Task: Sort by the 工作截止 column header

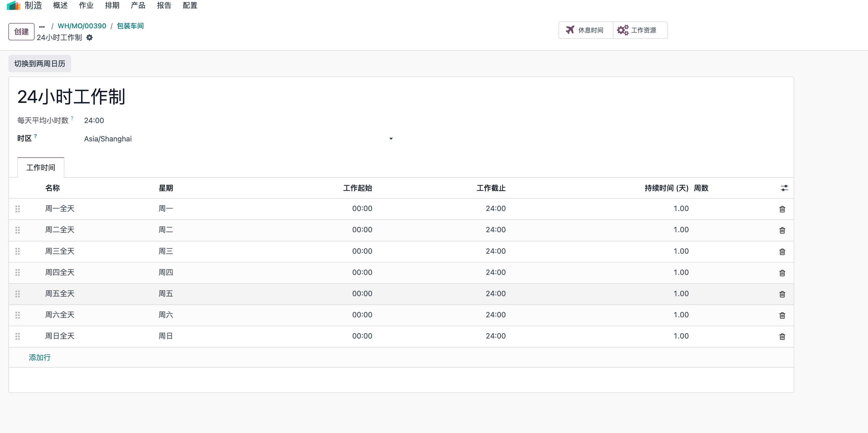Action: (x=491, y=188)
